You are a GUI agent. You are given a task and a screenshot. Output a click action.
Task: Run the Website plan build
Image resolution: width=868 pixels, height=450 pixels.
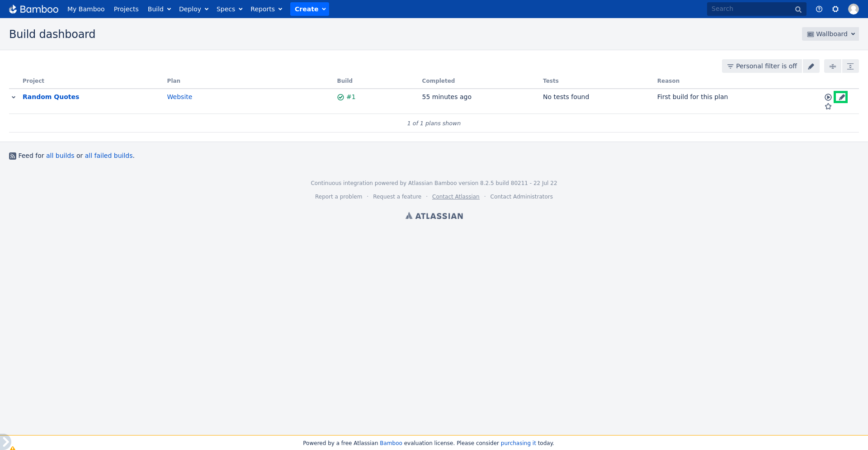coord(828,97)
